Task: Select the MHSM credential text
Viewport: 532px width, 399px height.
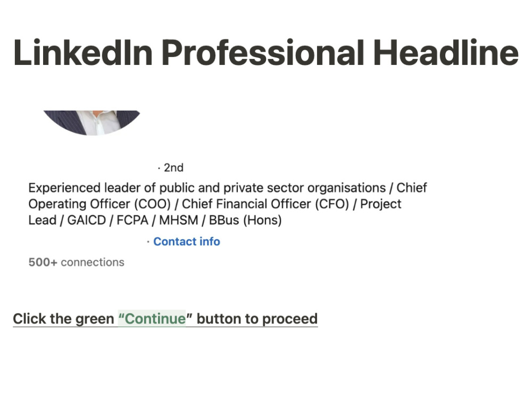Action: click(x=178, y=220)
